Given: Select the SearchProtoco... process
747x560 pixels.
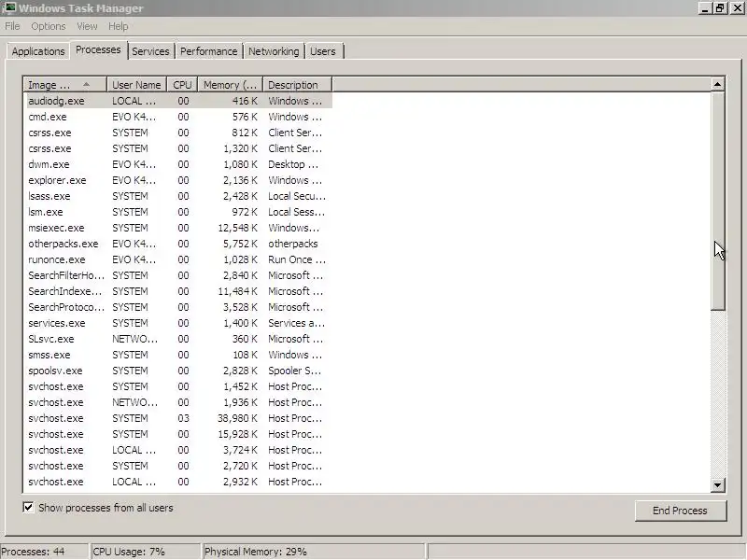Looking at the screenshot, I should pos(177,307).
